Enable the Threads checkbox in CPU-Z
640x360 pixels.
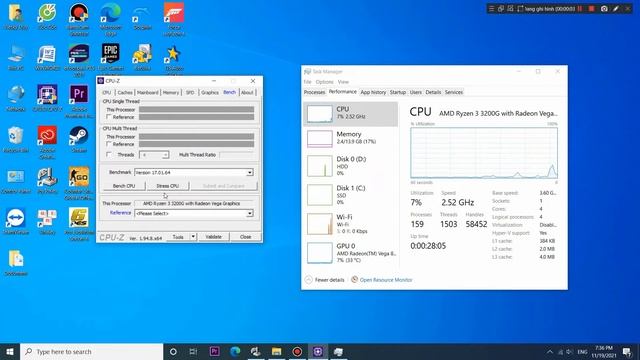[x=109, y=155]
